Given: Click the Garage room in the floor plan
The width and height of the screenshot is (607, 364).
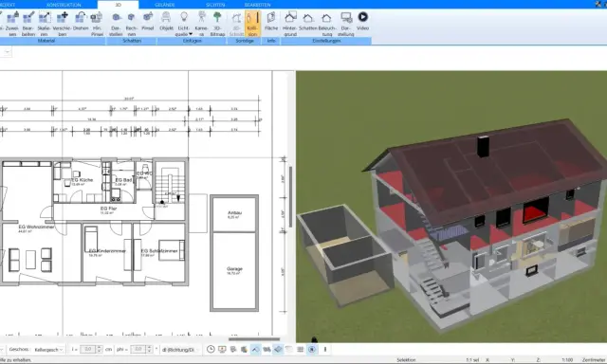Looking at the screenshot, I should pyautogui.click(x=234, y=271).
